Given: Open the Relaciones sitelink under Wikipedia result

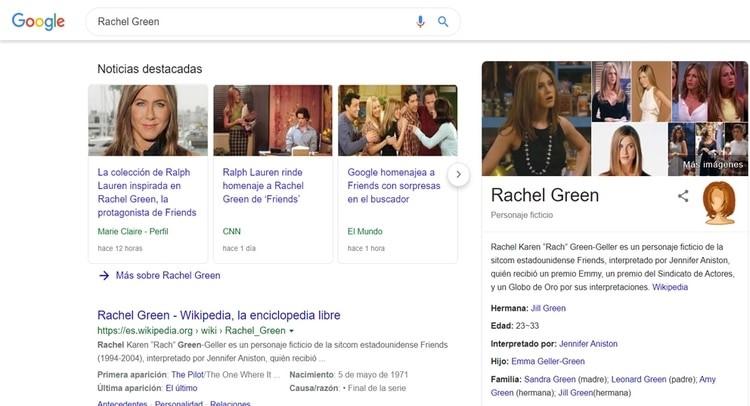Looking at the screenshot, I should (230, 403).
